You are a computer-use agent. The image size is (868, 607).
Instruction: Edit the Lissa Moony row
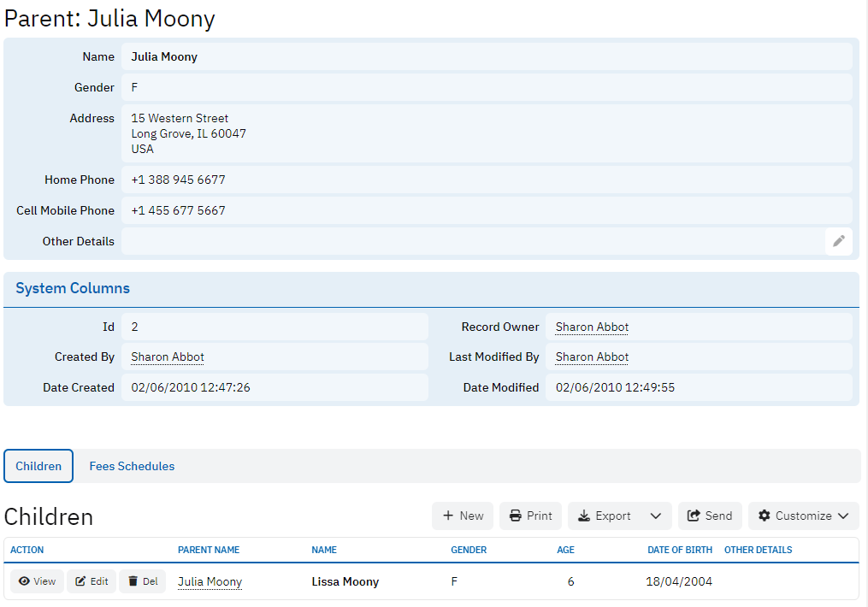92,581
